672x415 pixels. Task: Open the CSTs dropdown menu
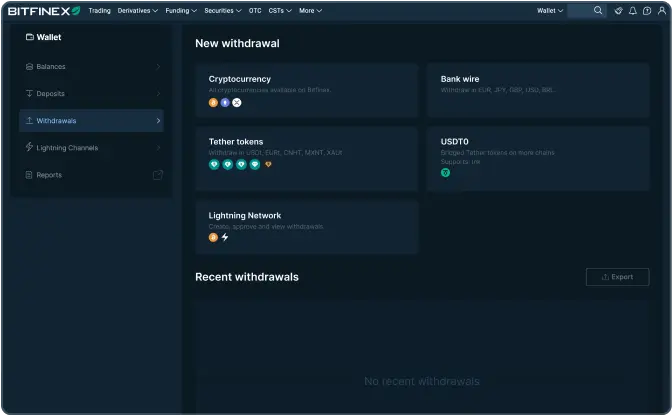tap(280, 11)
